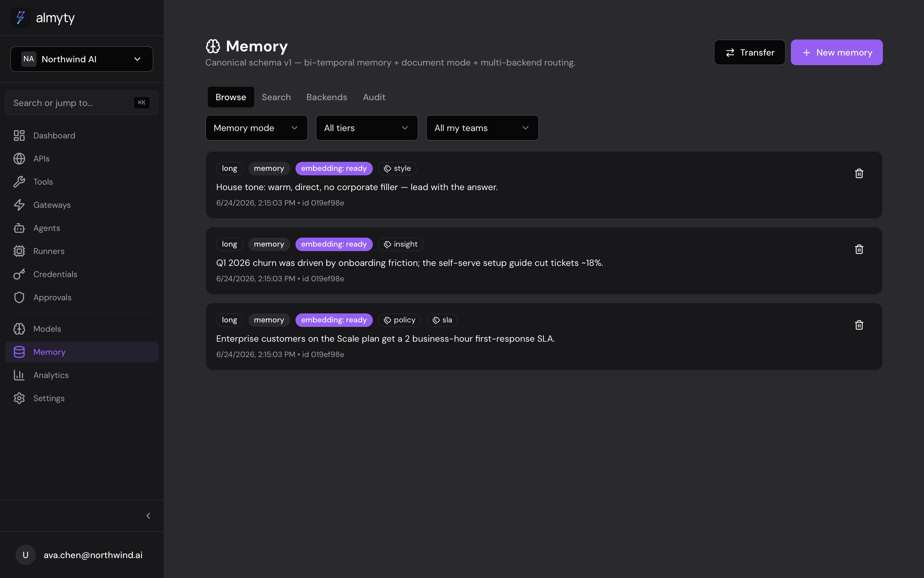This screenshot has width=924, height=578.
Task: Click the Runners chip icon
Action: point(19,251)
